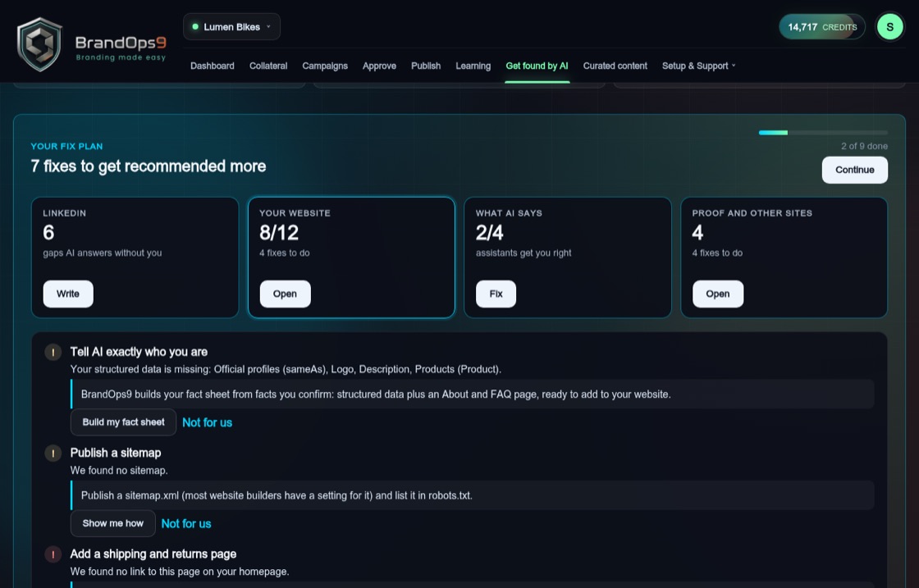919x588 pixels.
Task: Switch to the Campaigns tab
Action: 325,66
